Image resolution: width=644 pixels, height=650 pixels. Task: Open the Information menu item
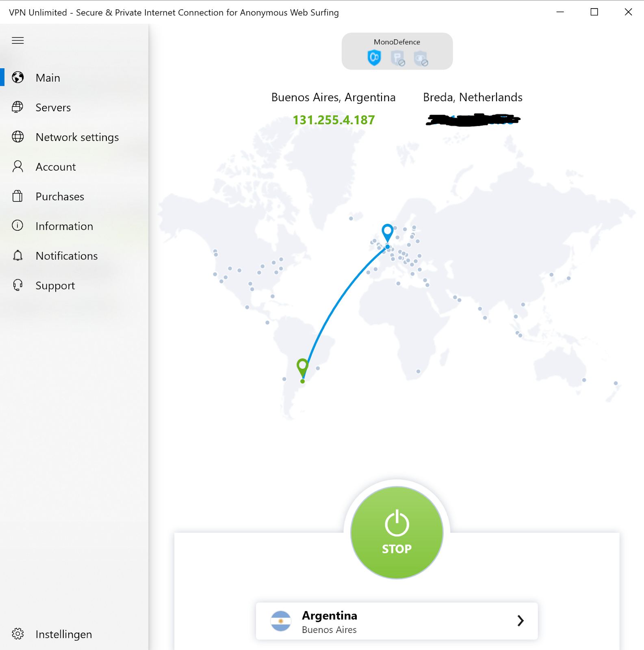[74, 226]
